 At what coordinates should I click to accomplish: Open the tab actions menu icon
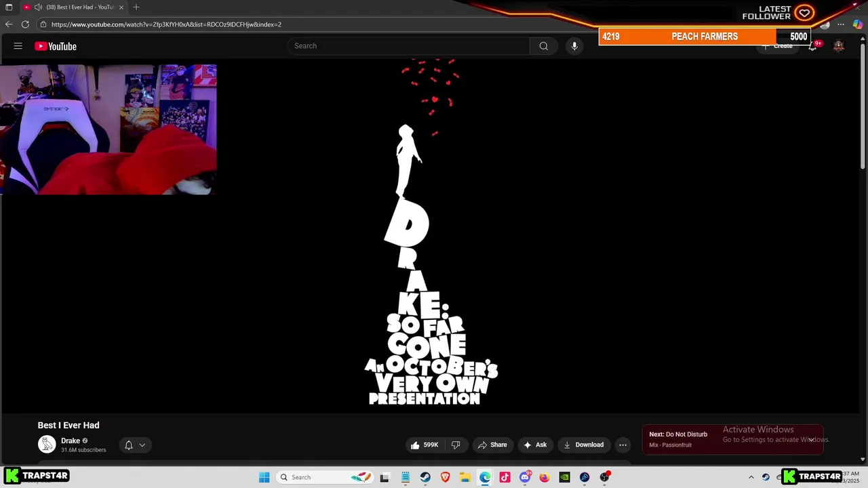click(9, 7)
